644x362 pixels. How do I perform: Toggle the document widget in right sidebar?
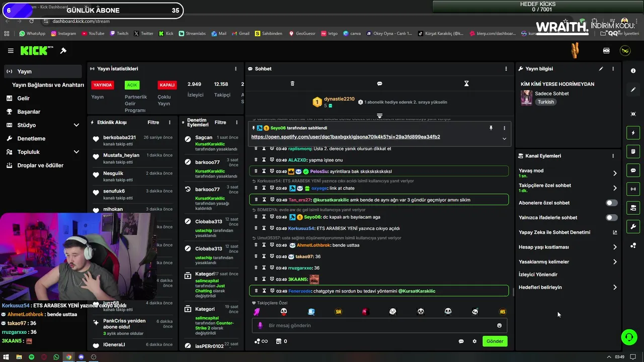click(633, 151)
